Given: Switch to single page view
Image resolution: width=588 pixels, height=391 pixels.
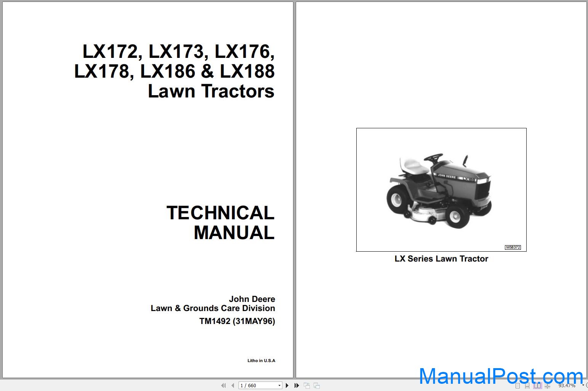Looking at the screenshot, I should (518, 386).
